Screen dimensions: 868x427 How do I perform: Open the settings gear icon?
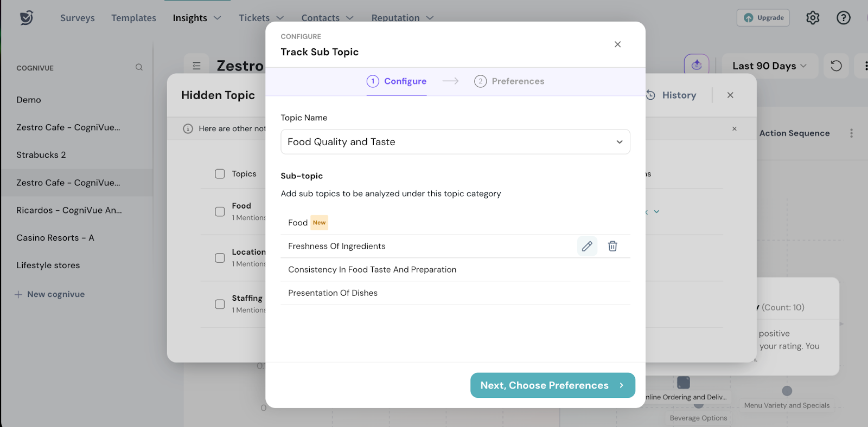(813, 18)
